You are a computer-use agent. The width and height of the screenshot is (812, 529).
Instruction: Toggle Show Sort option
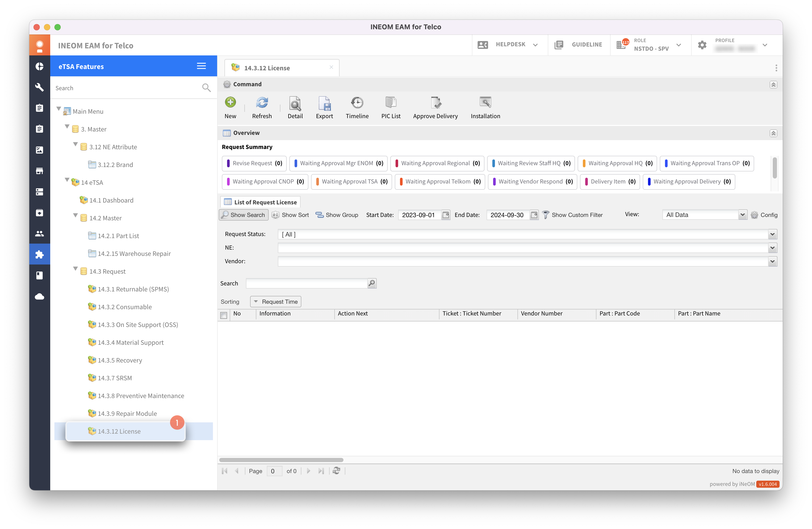click(290, 215)
